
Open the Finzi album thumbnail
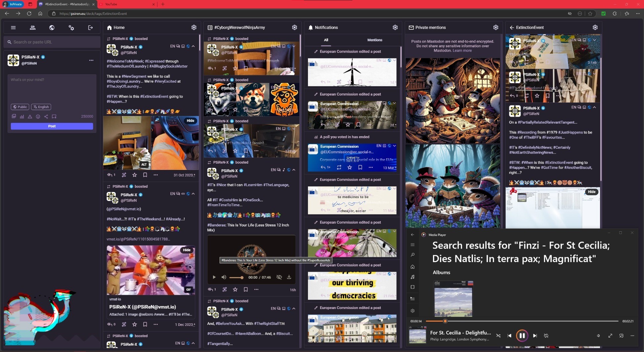coord(453,299)
